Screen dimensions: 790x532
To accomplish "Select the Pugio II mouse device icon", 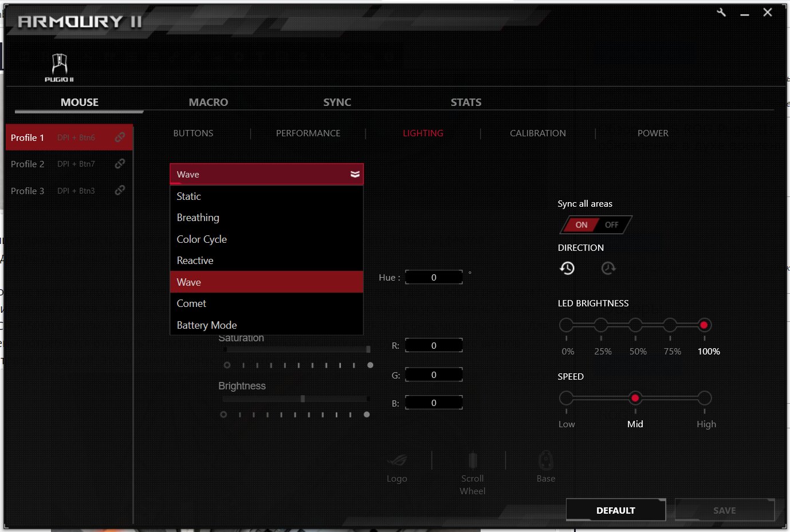I will (60, 68).
